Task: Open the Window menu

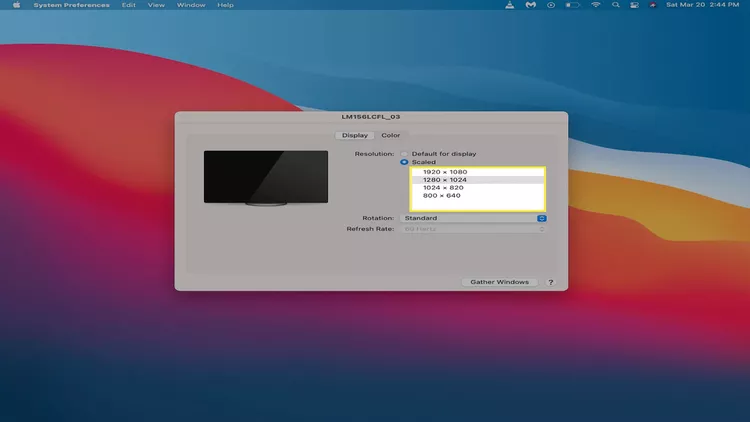Action: coord(191,5)
